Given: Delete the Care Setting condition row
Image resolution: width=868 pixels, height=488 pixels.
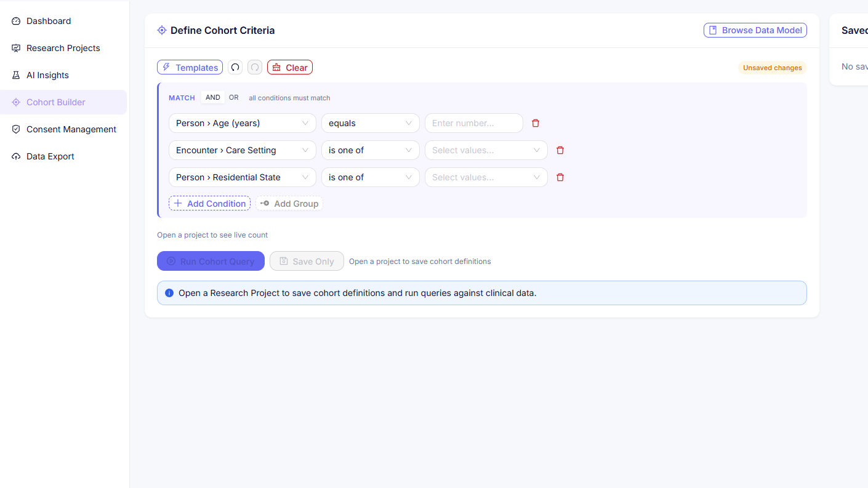Looking at the screenshot, I should 560,150.
